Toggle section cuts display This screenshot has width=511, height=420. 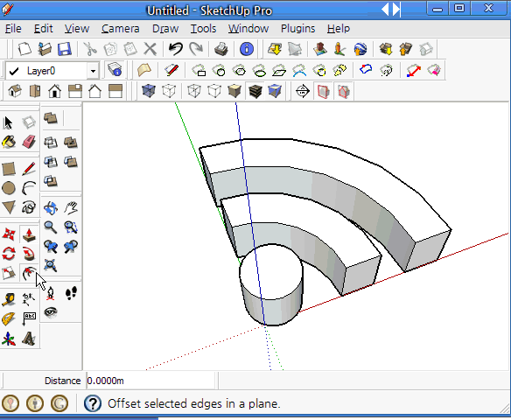click(344, 91)
